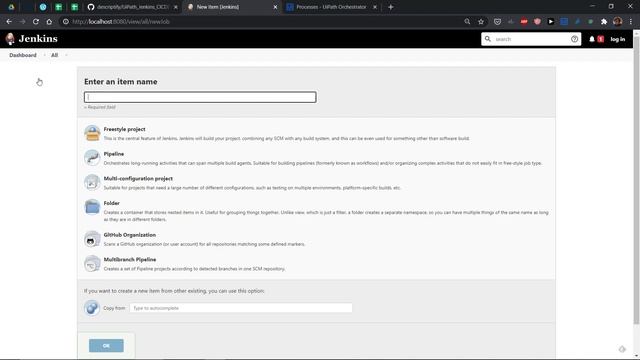Click the log in link
640x360 pixels.
pos(618,39)
